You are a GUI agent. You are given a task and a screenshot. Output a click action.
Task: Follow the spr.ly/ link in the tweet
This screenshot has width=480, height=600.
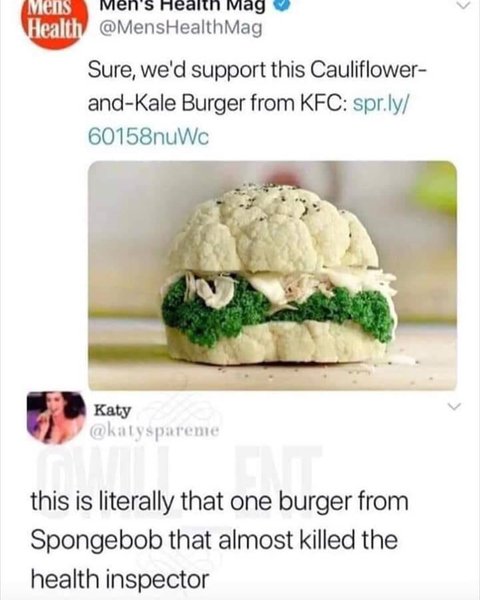380,103
